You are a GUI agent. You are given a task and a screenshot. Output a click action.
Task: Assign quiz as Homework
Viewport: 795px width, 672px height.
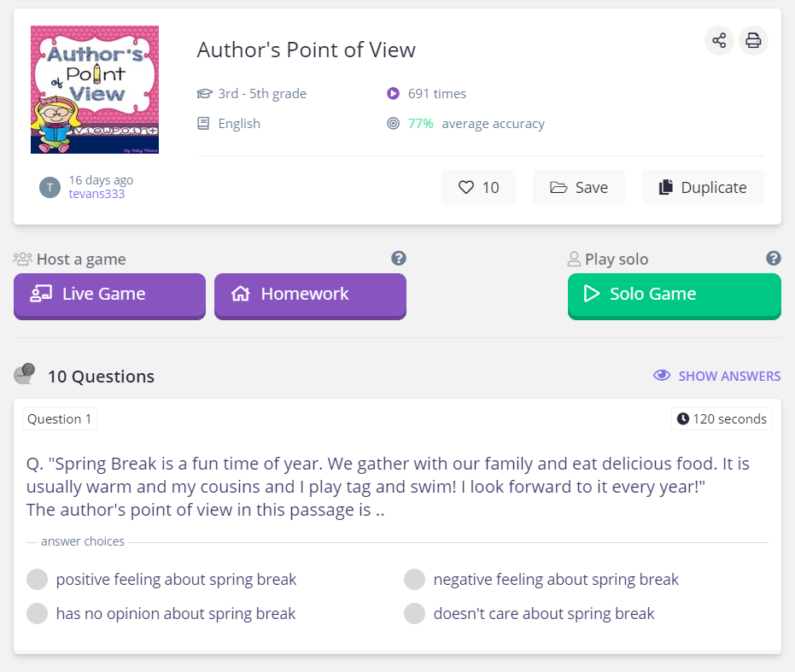click(x=310, y=295)
